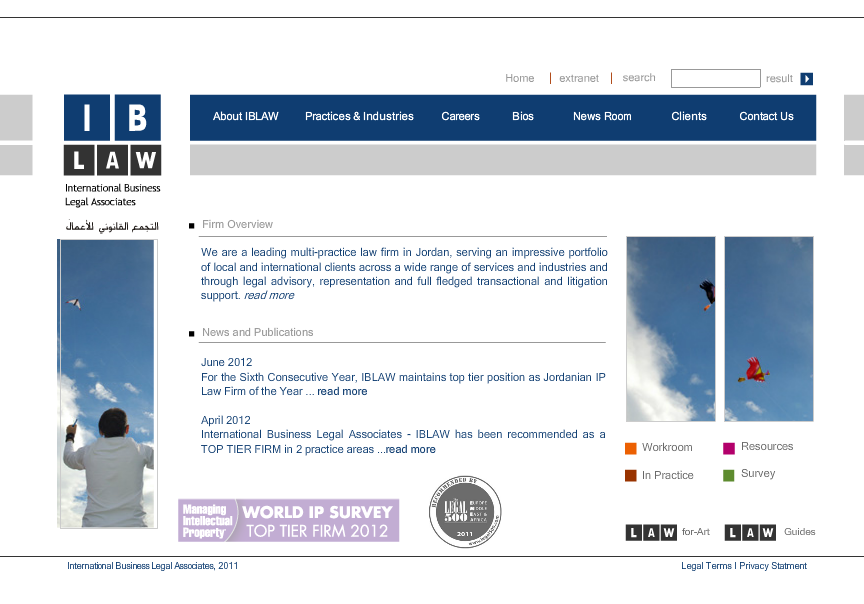The image size is (864, 604).
Task: Click the June 2012 date text
Action: (226, 362)
